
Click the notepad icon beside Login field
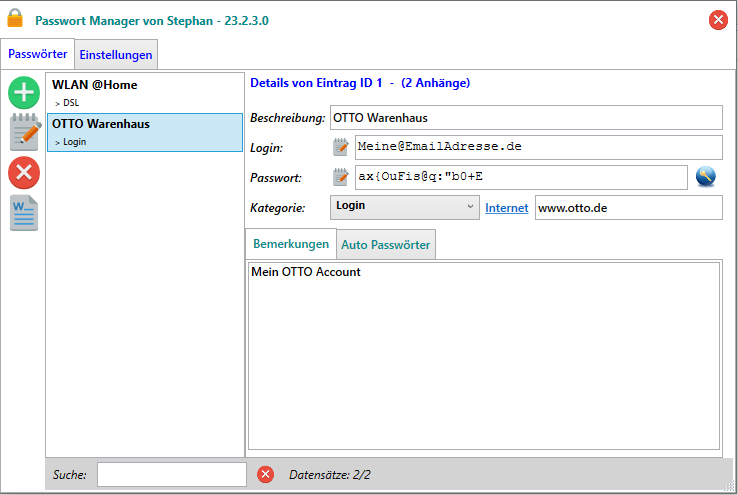point(341,148)
